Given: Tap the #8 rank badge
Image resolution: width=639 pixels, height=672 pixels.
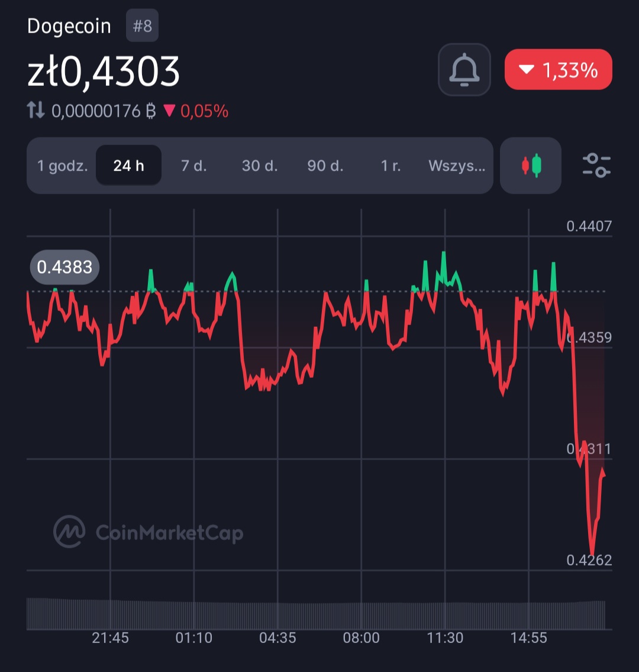Looking at the screenshot, I should 142,27.
